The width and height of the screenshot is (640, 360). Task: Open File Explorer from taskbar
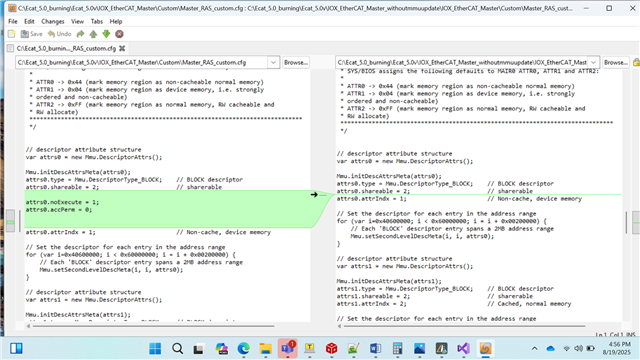(x=265, y=349)
